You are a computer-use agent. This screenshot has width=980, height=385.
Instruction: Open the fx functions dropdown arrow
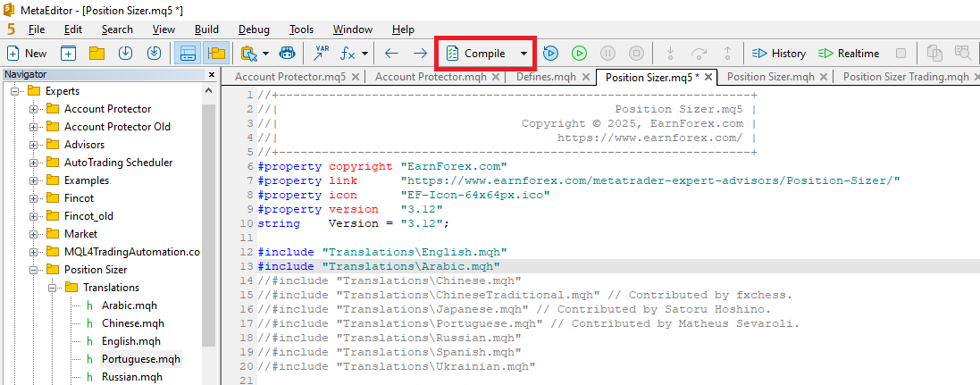pos(364,54)
